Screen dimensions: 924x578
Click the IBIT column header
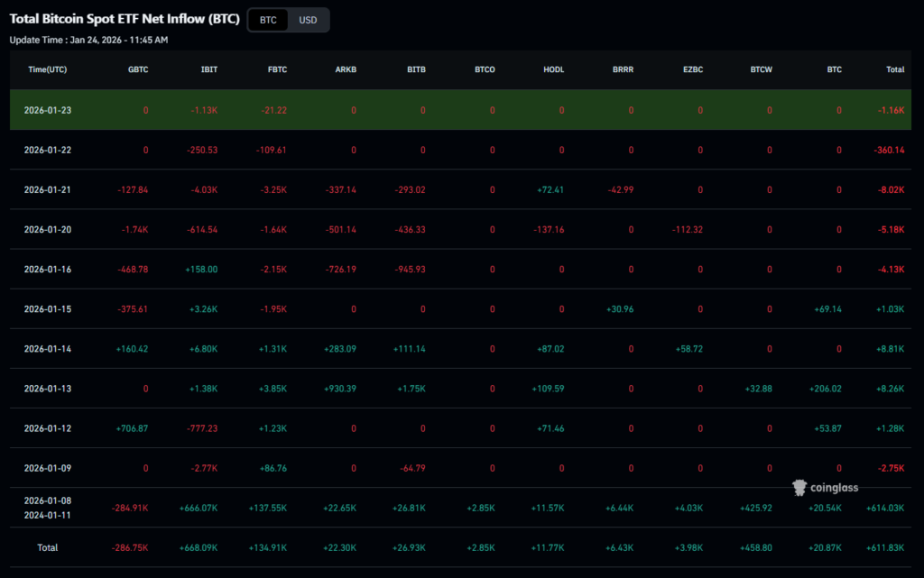tap(208, 69)
